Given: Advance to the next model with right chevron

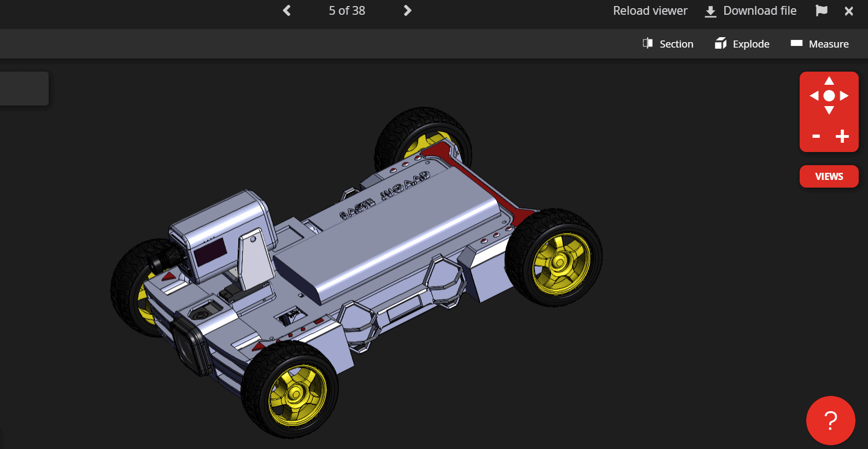Looking at the screenshot, I should tap(407, 10).
